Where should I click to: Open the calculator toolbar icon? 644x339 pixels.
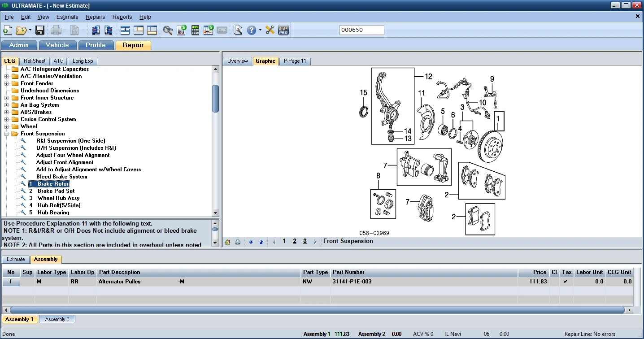195,30
